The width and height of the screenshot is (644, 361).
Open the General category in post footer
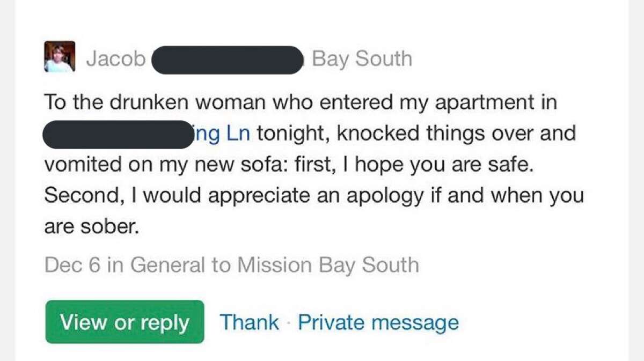167,265
